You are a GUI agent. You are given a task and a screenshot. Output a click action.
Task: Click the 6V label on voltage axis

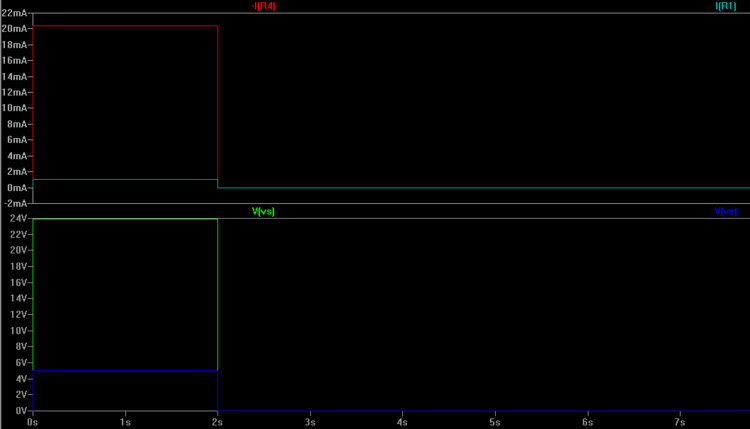[19, 363]
